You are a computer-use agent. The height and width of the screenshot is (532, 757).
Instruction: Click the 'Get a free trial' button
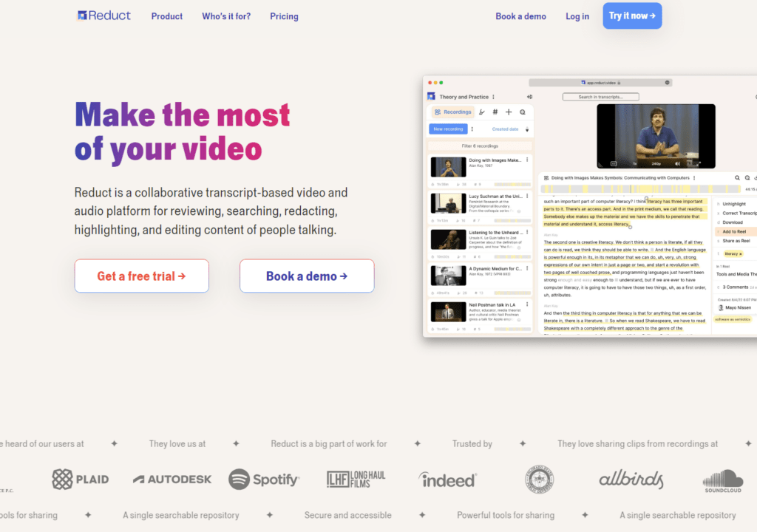pos(141,276)
